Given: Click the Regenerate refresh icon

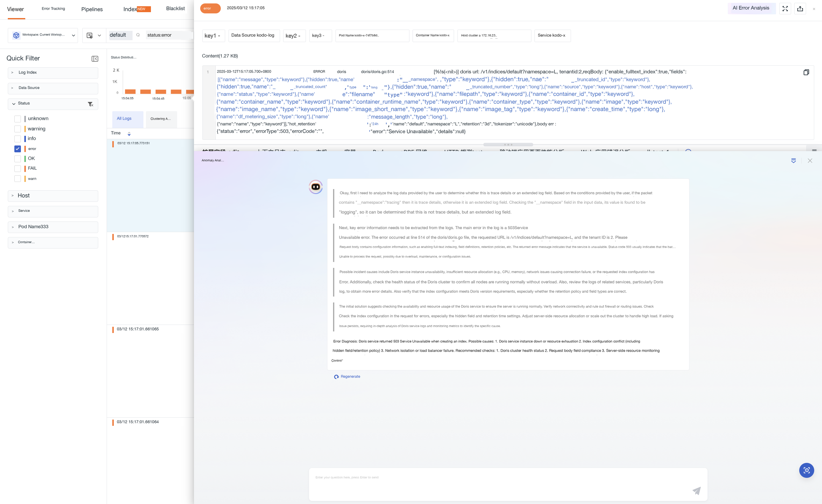Looking at the screenshot, I should click(336, 377).
